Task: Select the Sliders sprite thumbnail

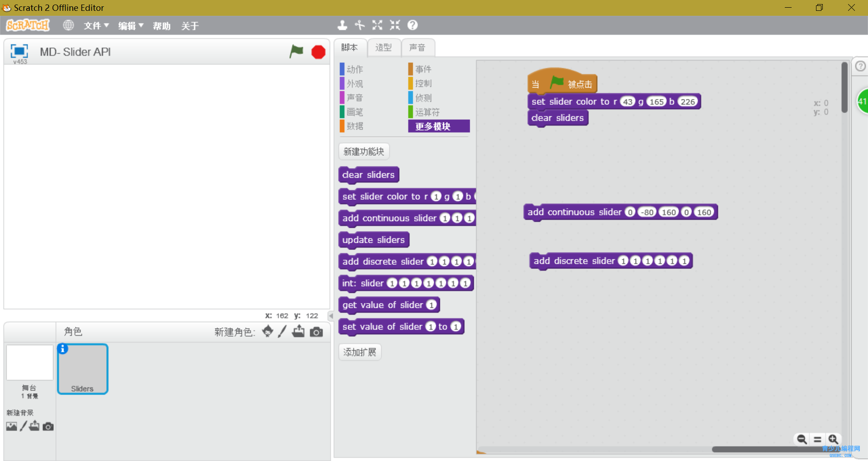Action: (x=82, y=369)
